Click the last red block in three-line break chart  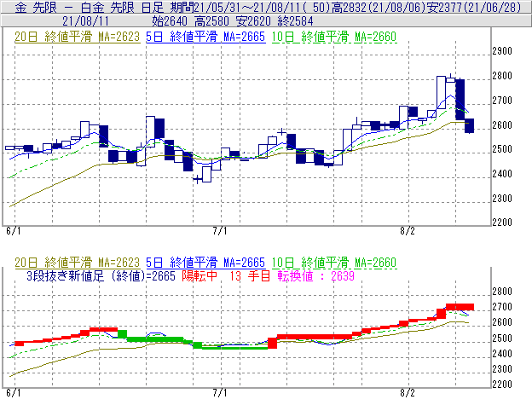coord(460,307)
